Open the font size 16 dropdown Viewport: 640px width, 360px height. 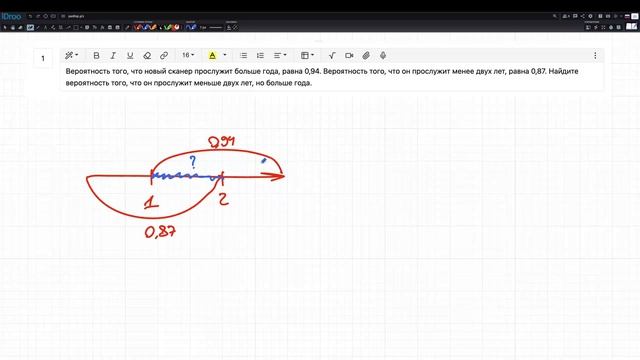(188, 55)
